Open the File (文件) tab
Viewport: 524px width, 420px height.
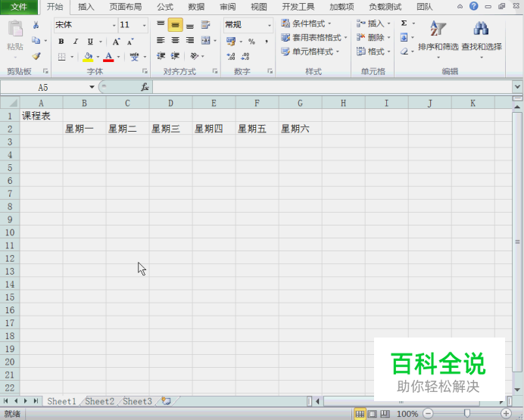tap(19, 7)
